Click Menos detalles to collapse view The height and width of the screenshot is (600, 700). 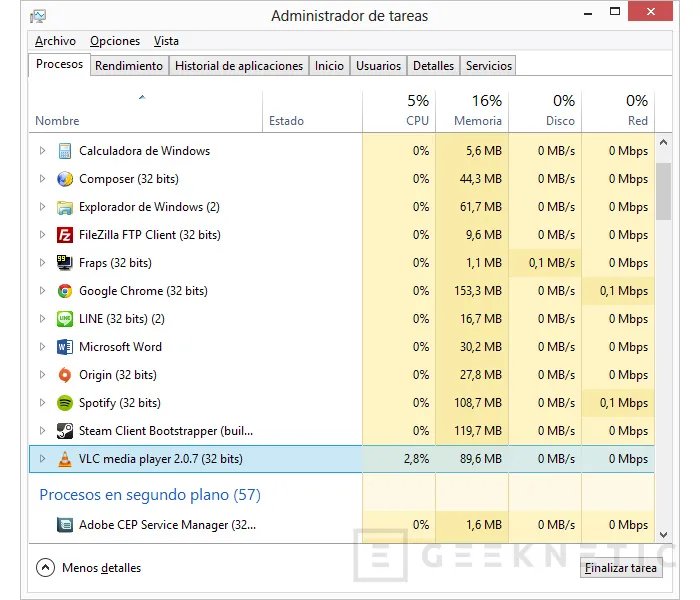click(x=89, y=568)
